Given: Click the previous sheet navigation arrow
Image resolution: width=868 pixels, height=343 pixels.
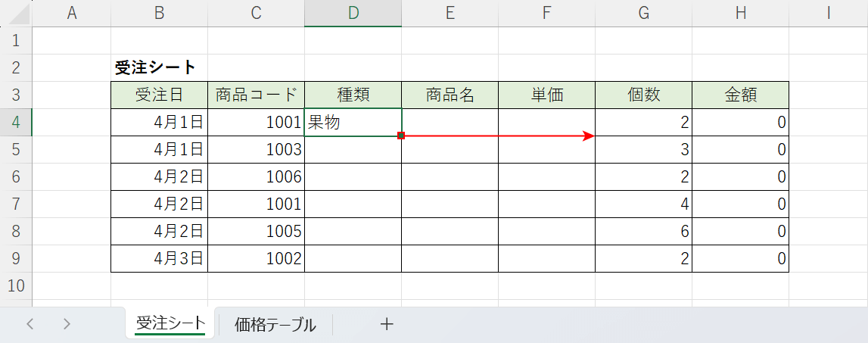Looking at the screenshot, I should 30,324.
